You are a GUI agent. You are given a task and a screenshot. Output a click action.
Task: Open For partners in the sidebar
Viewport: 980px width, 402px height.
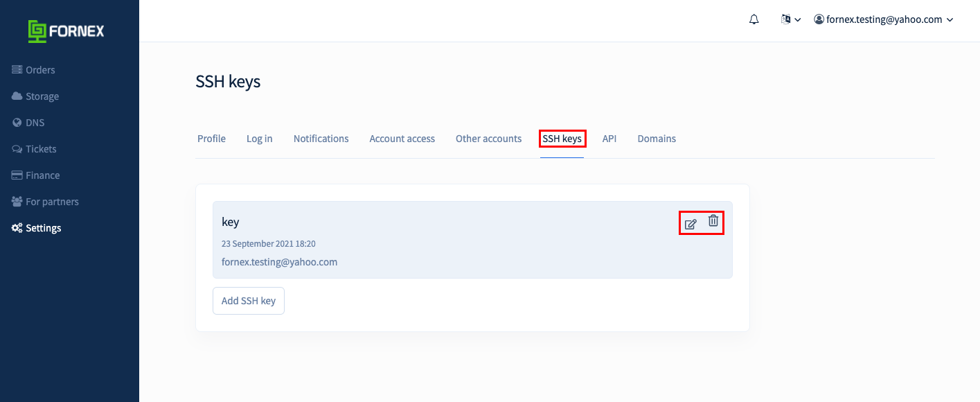45,202
